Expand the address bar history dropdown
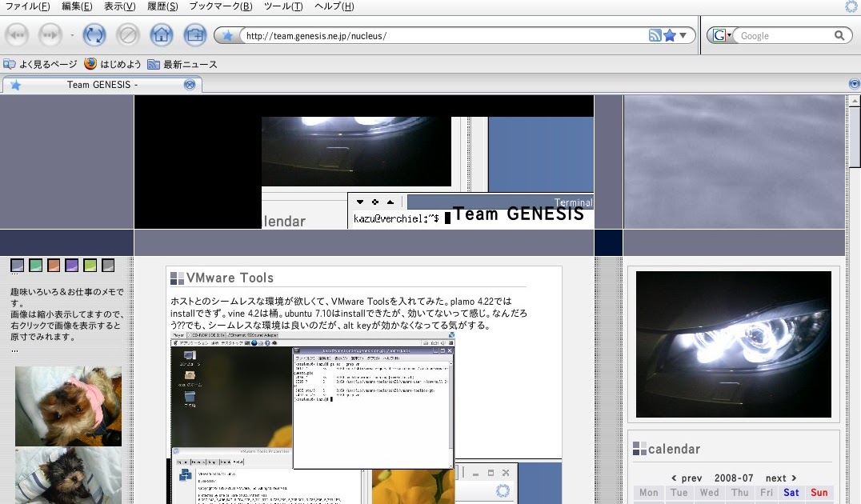This screenshot has width=861, height=504. click(683, 36)
